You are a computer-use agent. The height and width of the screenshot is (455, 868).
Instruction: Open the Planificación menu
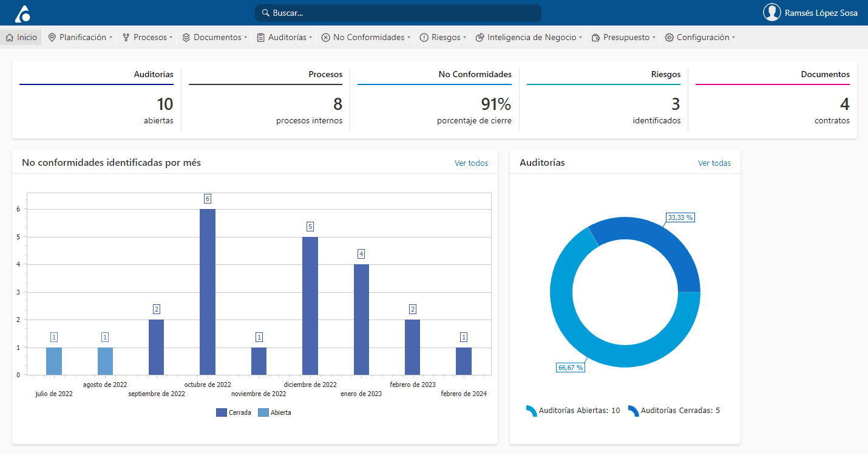point(80,38)
